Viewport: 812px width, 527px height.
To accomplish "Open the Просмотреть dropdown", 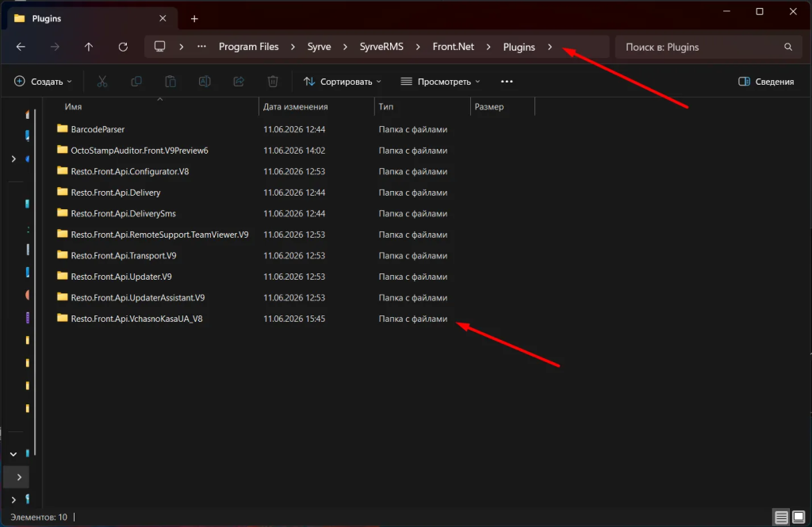I will 441,82.
